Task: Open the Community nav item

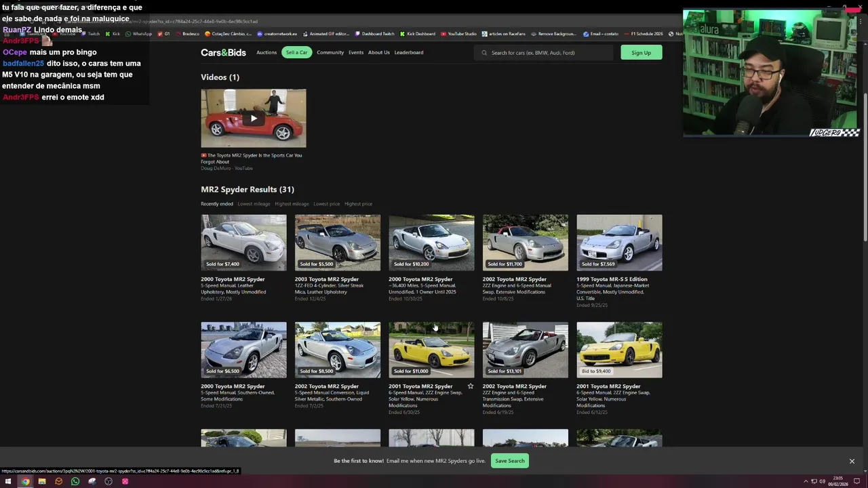Action: click(x=330, y=52)
